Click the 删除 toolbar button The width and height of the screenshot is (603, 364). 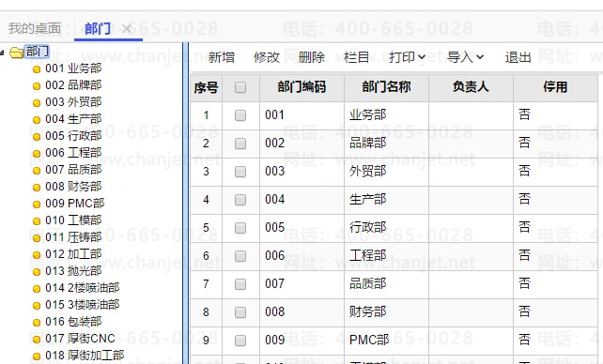click(312, 57)
